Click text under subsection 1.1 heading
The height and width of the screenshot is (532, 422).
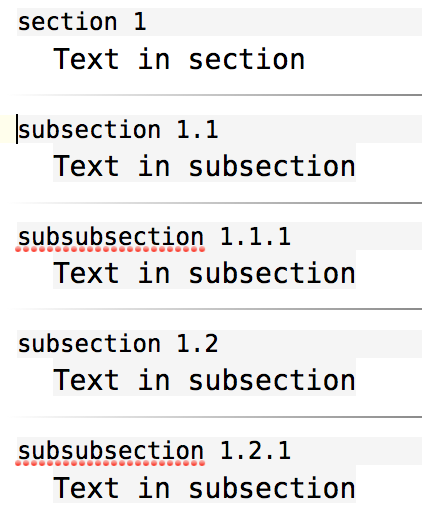pos(204,166)
